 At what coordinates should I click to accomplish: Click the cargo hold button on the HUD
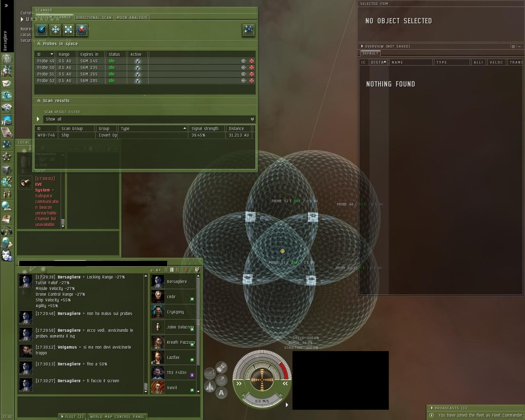click(221, 366)
